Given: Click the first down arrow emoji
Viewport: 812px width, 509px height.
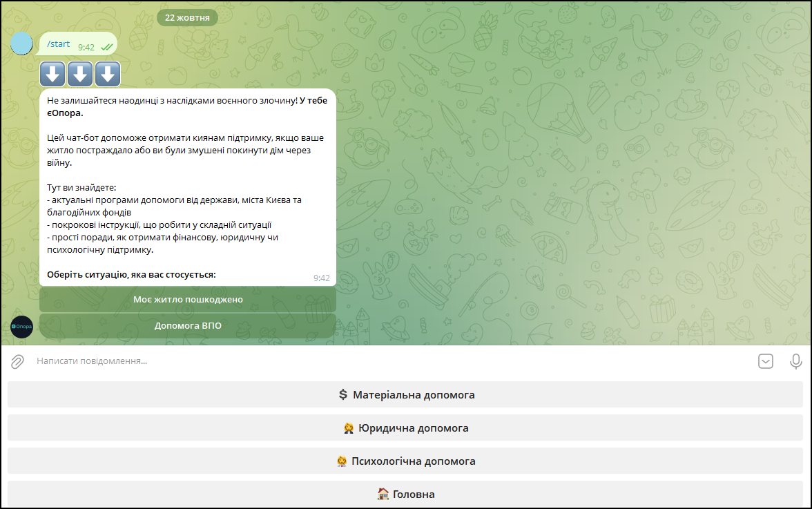Looking at the screenshot, I should point(52,74).
